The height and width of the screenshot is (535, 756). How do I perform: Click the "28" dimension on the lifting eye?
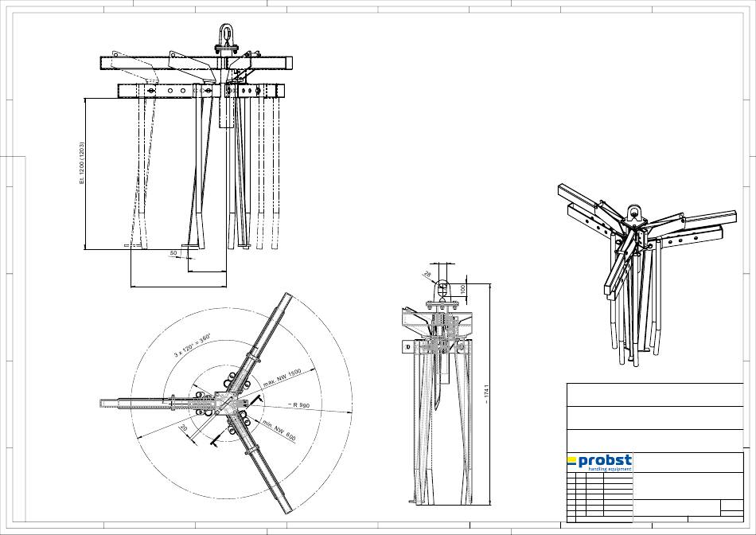pyautogui.click(x=427, y=275)
